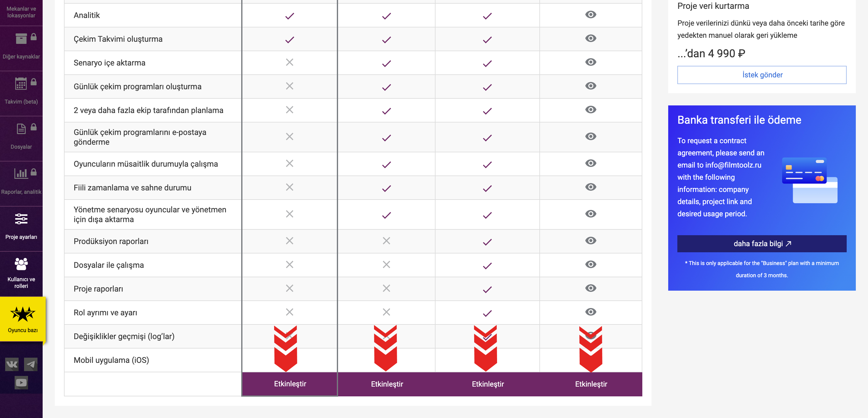Open Diğer kaynaklar archive box icon
This screenshot has height=418, width=868.
(21, 38)
